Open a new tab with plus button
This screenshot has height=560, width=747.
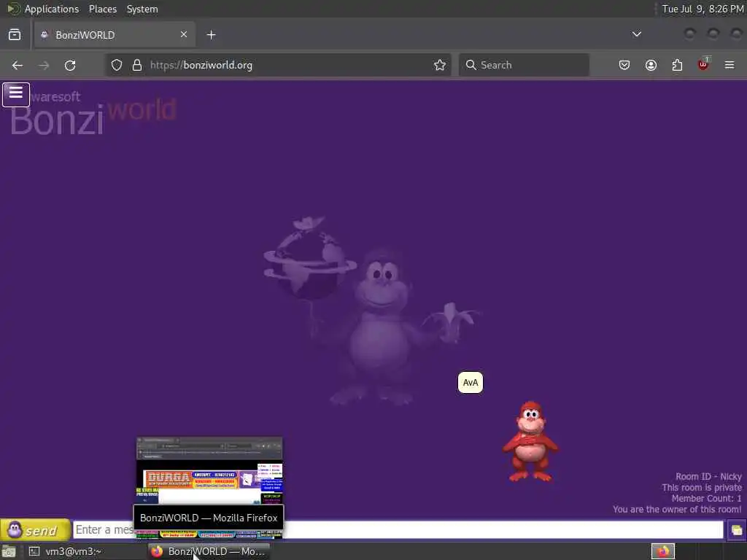pos(211,35)
